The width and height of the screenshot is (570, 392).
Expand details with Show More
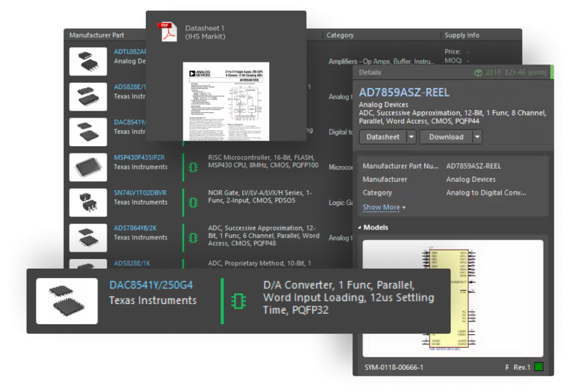coord(384,207)
